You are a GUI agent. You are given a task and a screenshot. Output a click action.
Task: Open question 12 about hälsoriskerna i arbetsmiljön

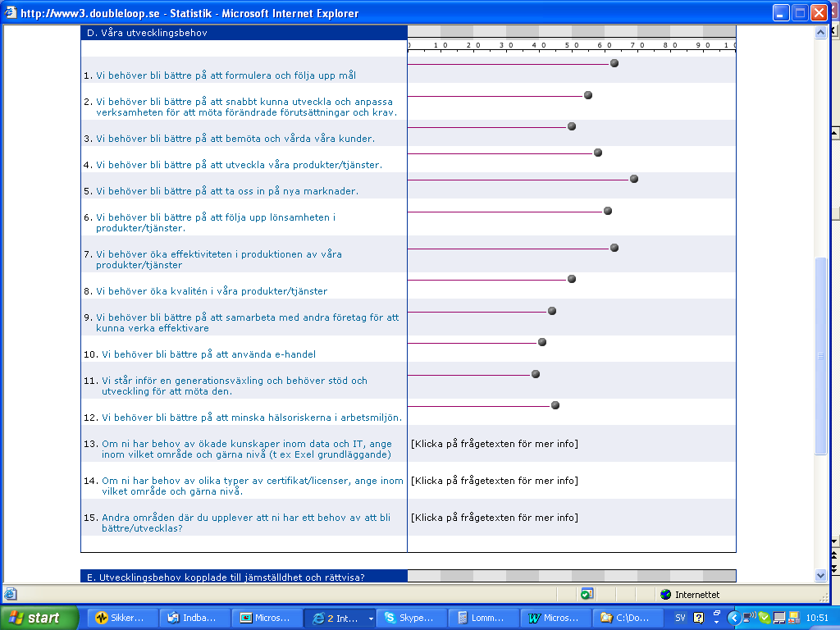tap(252, 418)
